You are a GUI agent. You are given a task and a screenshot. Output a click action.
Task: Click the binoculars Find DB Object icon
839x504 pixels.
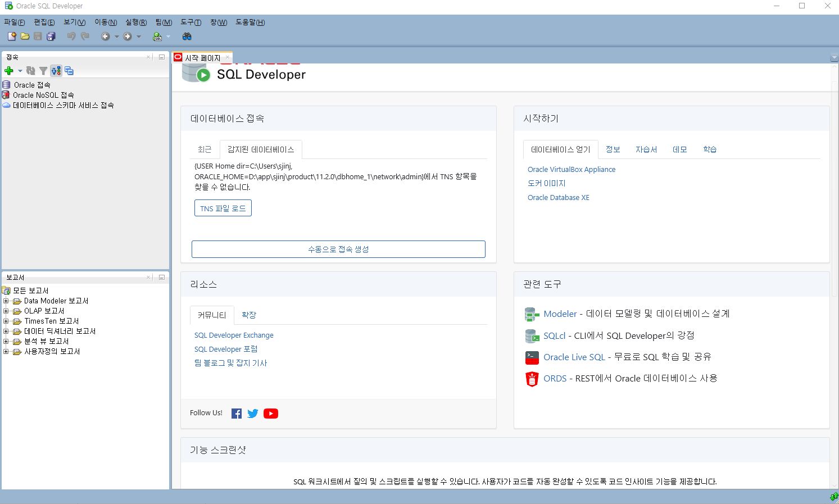pyautogui.click(x=187, y=37)
